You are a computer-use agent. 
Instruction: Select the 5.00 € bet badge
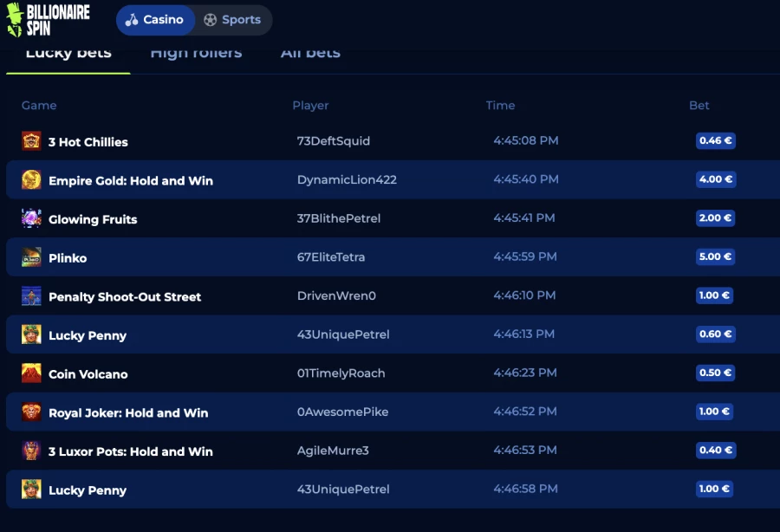715,257
